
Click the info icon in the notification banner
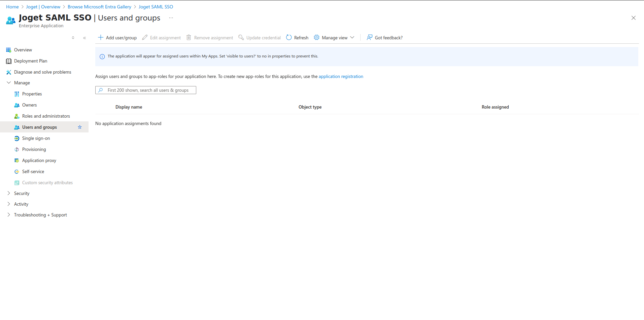pyautogui.click(x=102, y=56)
